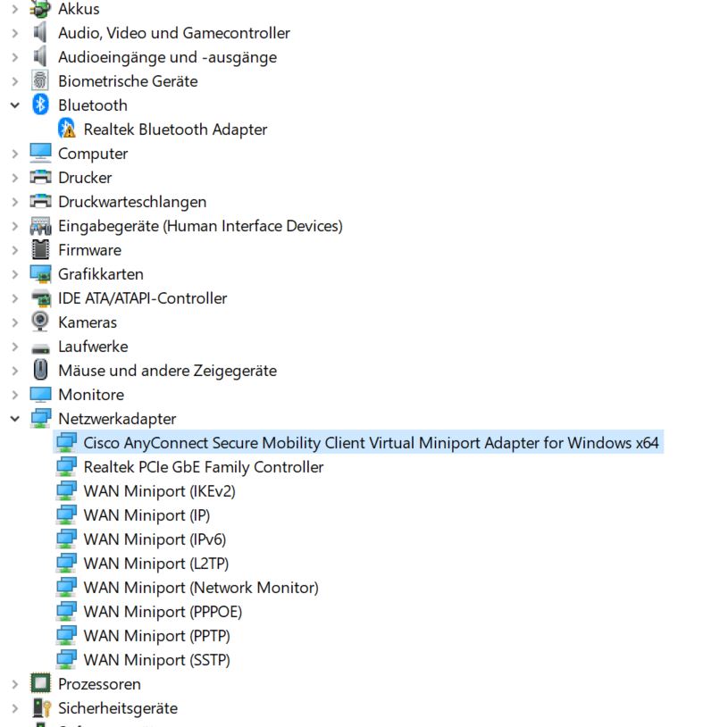Click the Cisco AnyConnect adapter icon
The width and height of the screenshot is (728, 727).
point(66,442)
